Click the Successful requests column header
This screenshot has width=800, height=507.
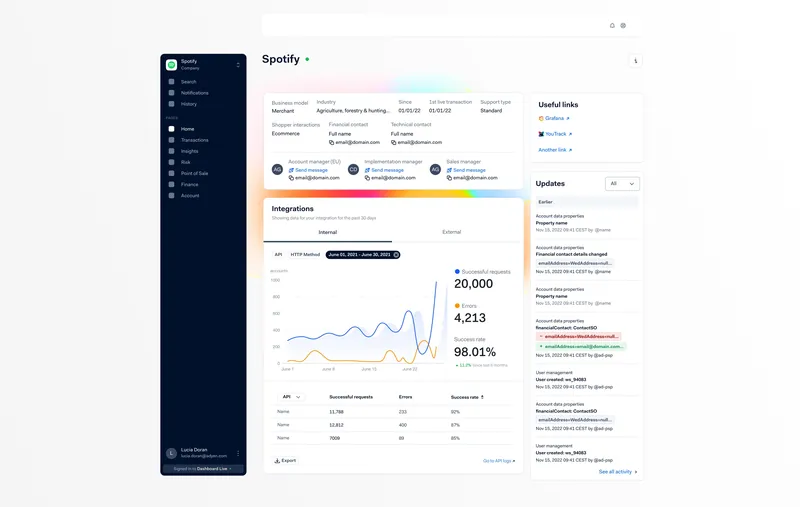click(x=351, y=397)
